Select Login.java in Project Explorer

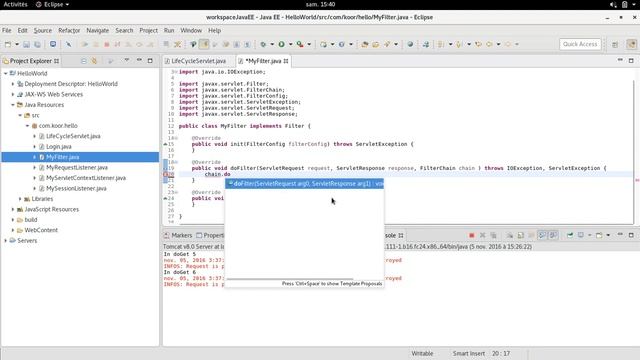pos(59,147)
